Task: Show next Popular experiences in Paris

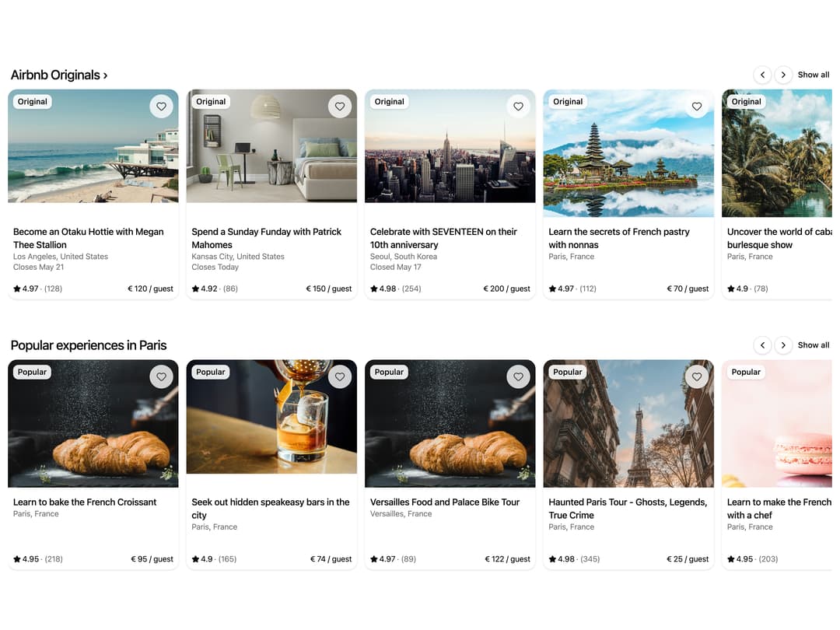Action: [783, 345]
